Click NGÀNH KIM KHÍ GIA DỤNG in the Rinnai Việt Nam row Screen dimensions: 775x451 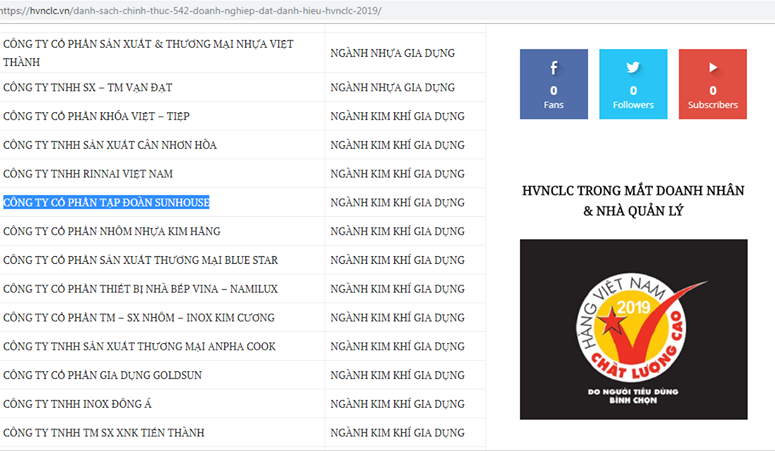click(397, 174)
